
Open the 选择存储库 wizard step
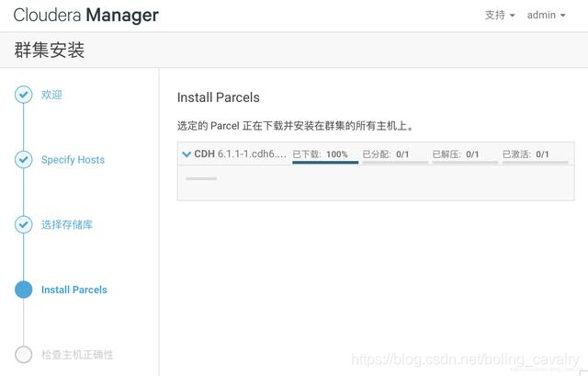coord(67,225)
